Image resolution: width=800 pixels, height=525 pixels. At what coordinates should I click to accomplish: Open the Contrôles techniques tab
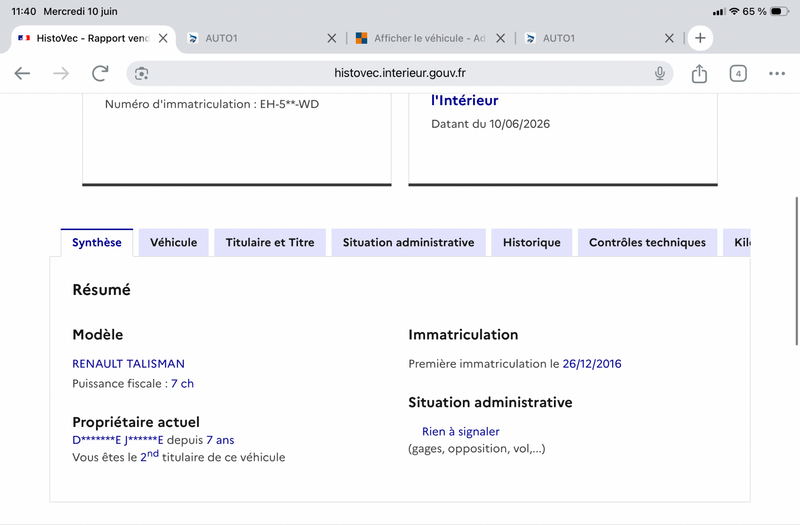coord(647,242)
